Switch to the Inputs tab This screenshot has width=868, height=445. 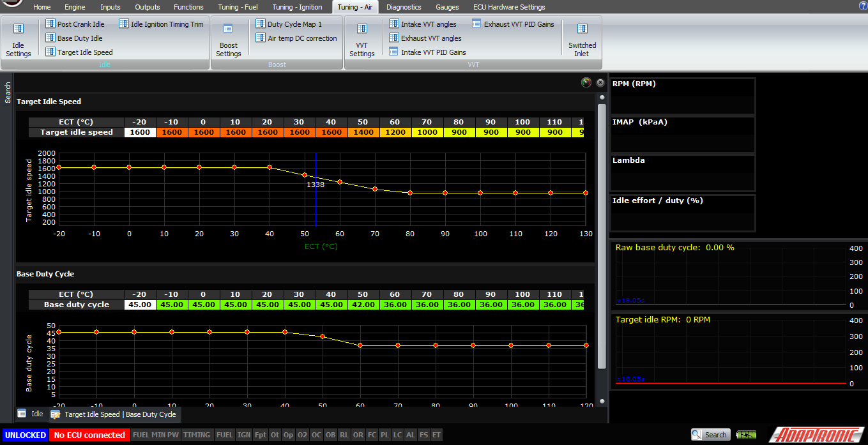tap(110, 7)
